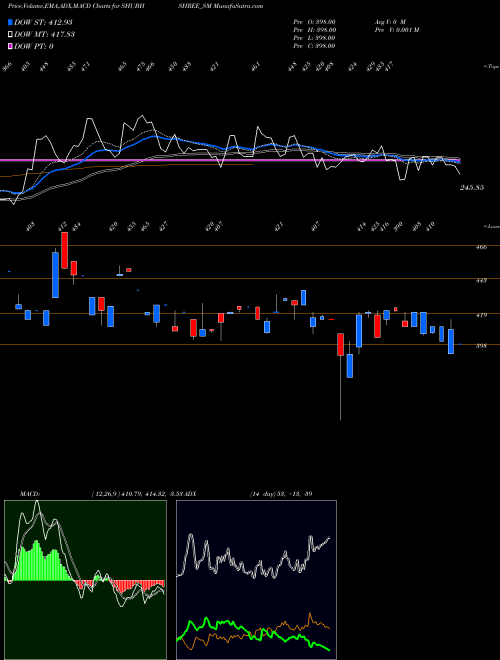Click the chart title text at top

pyautogui.click(x=136, y=6)
